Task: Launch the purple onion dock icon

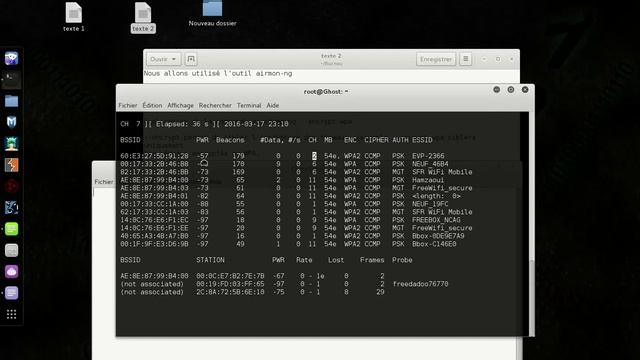Action: tap(11, 271)
